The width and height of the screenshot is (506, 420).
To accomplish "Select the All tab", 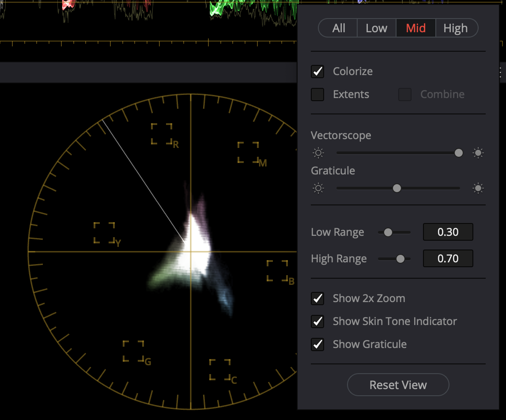I will coord(338,28).
